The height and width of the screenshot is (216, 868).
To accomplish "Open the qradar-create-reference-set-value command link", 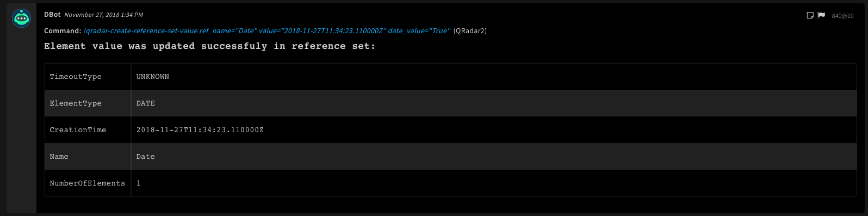I will [x=266, y=31].
